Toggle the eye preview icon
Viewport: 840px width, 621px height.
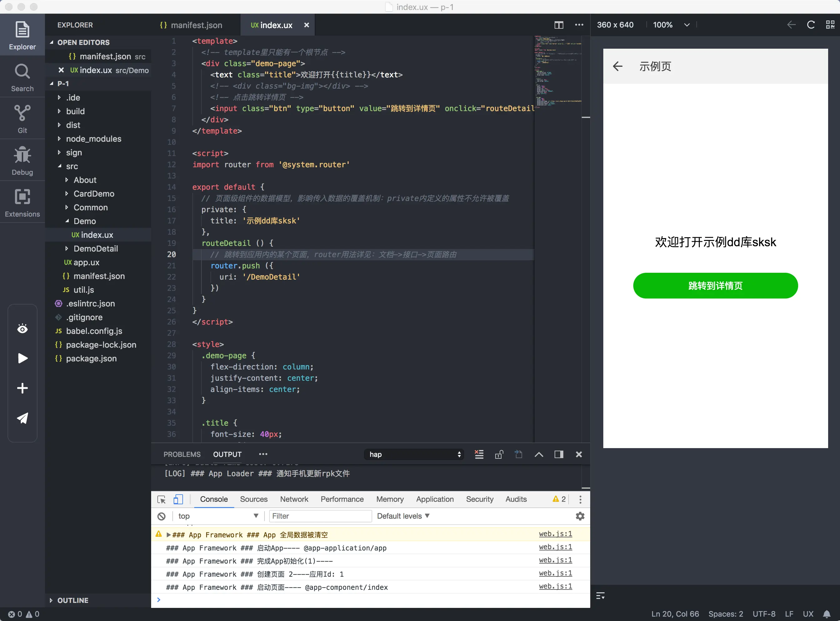click(x=22, y=329)
